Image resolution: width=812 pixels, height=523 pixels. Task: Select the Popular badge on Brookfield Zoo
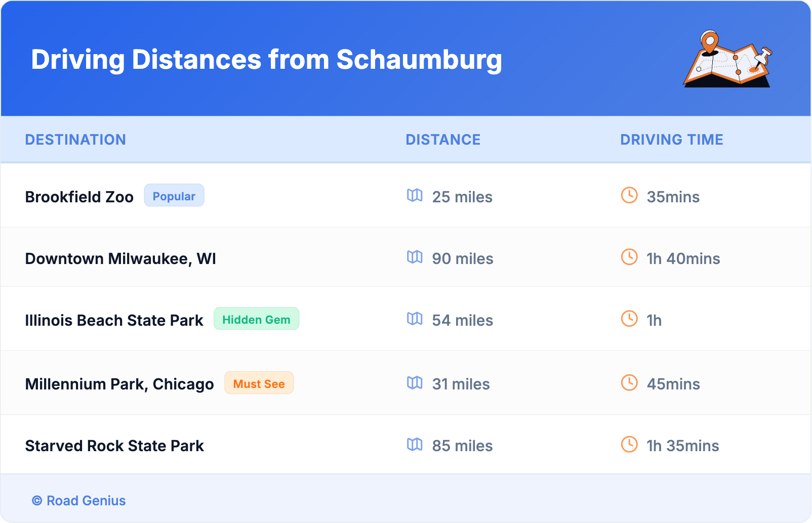pos(174,196)
